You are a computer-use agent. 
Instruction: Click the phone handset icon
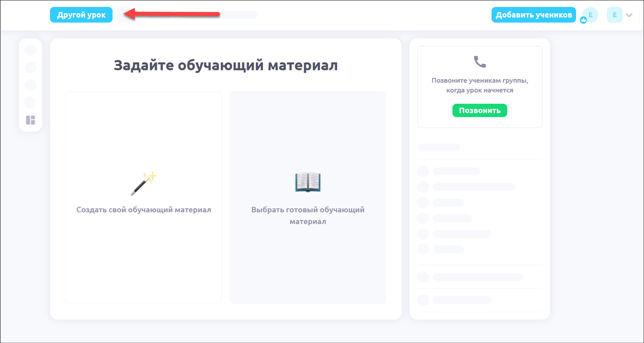click(x=480, y=62)
